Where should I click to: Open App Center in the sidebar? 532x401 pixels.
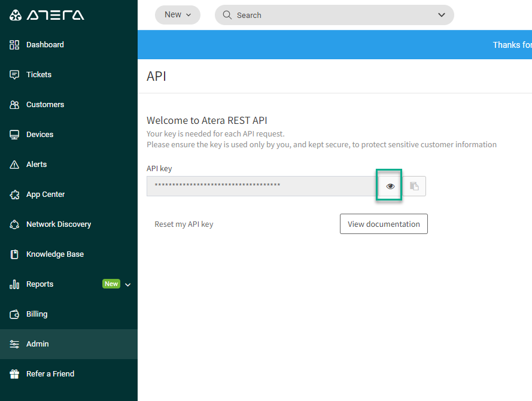[x=69, y=195]
